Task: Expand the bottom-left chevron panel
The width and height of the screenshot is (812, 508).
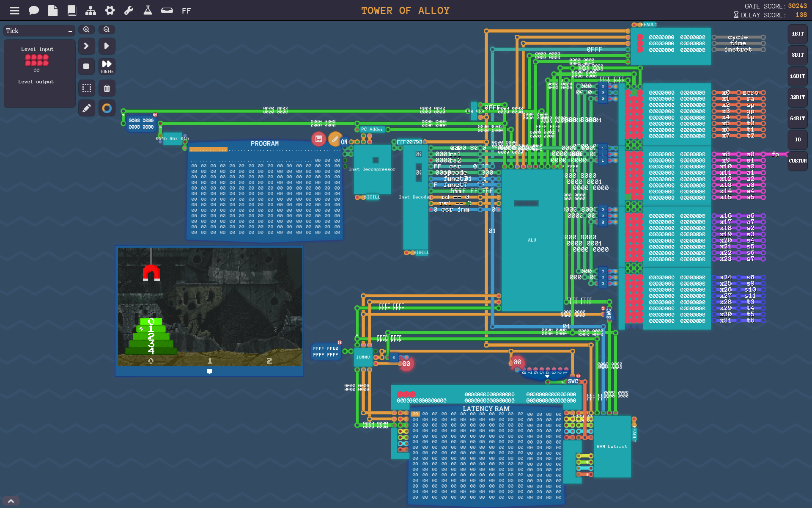Action: (11, 501)
